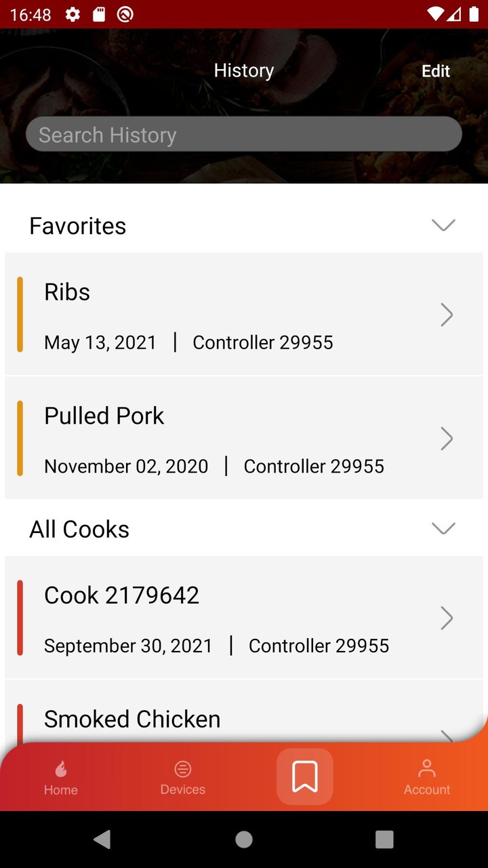This screenshot has height=868, width=488.
Task: Select the bookmark History icon
Action: (305, 776)
